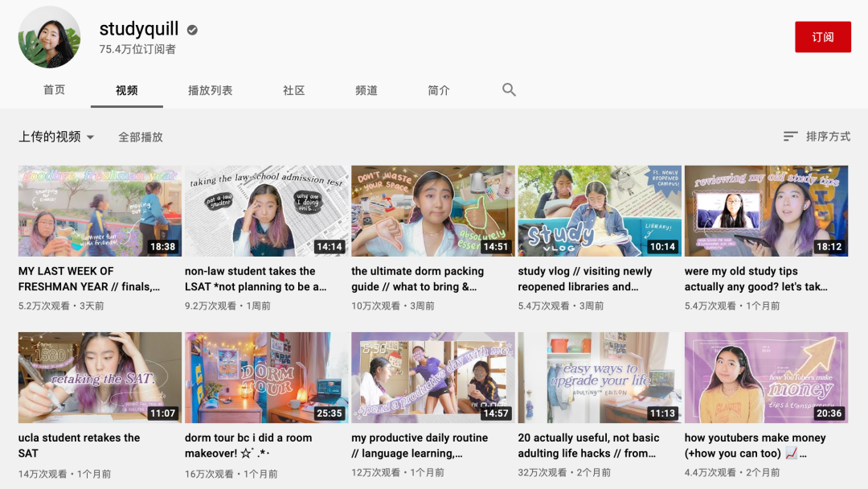Click the 5.2万次观看 · 3天前 stats line
This screenshot has width=868, height=489.
[61, 306]
